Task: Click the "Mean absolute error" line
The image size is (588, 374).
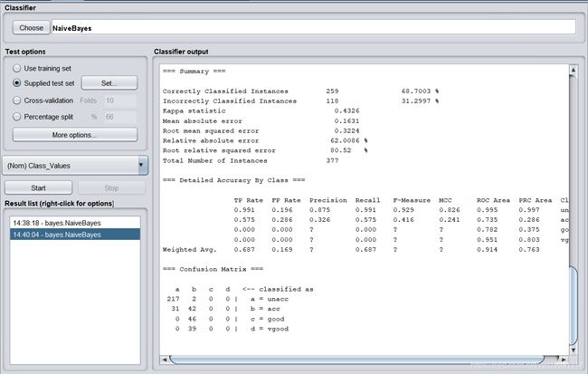Action: pos(261,121)
